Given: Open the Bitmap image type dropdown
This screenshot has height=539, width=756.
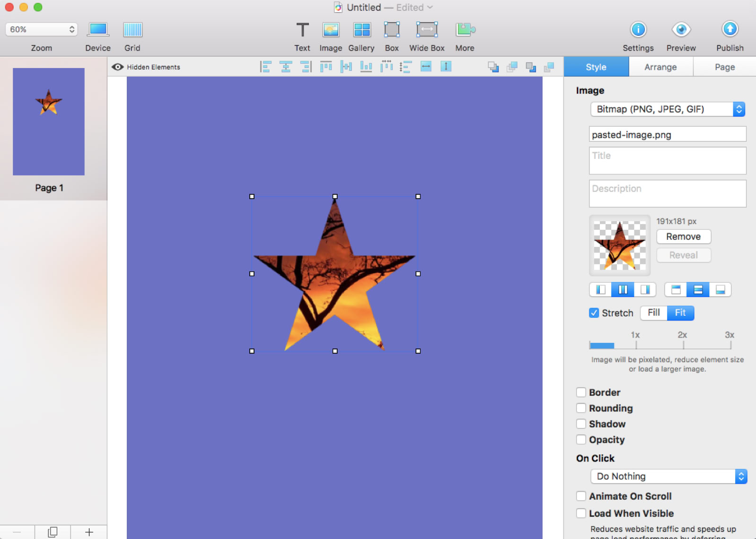Looking at the screenshot, I should [668, 109].
